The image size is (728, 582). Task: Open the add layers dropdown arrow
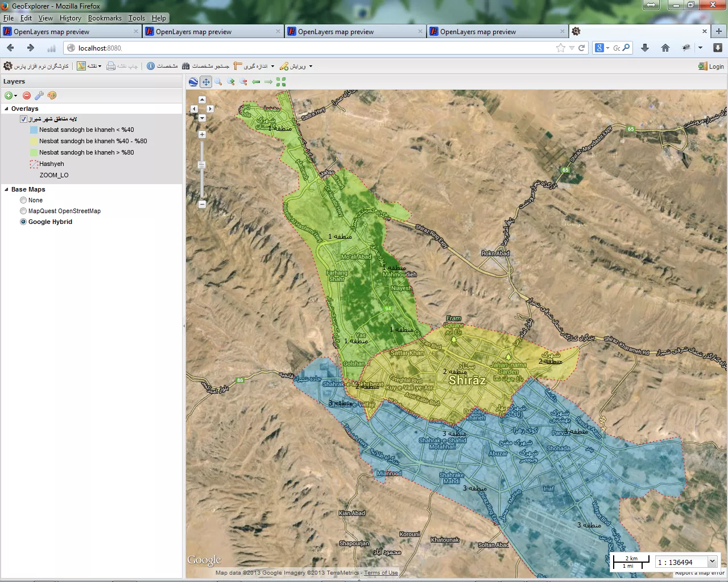[16, 96]
